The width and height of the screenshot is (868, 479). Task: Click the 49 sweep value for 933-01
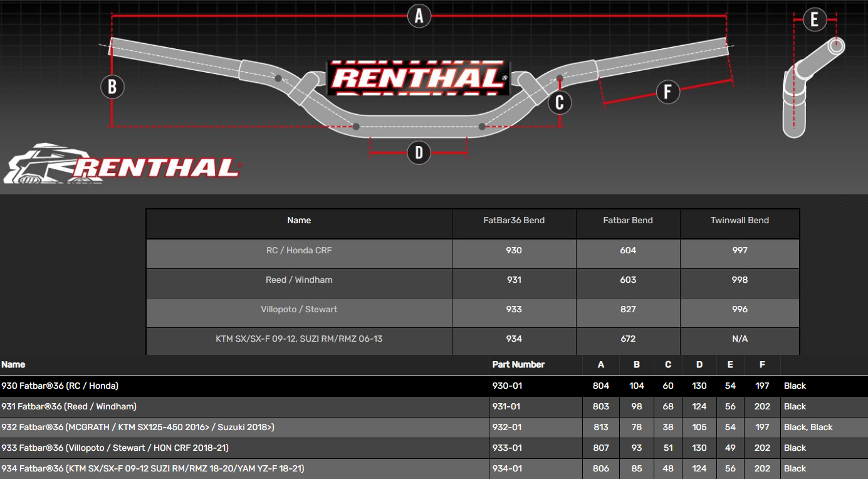[730, 448]
